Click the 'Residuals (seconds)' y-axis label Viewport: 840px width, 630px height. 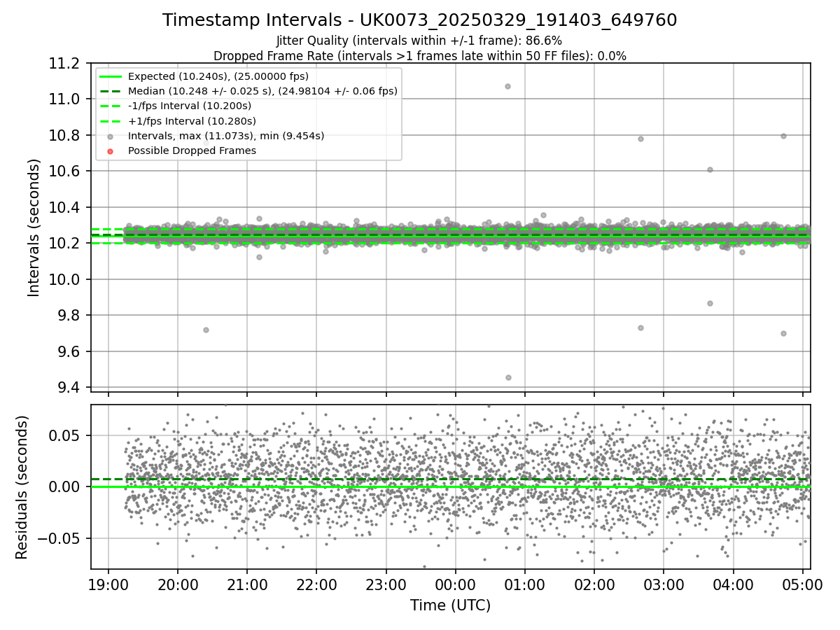coord(22,487)
